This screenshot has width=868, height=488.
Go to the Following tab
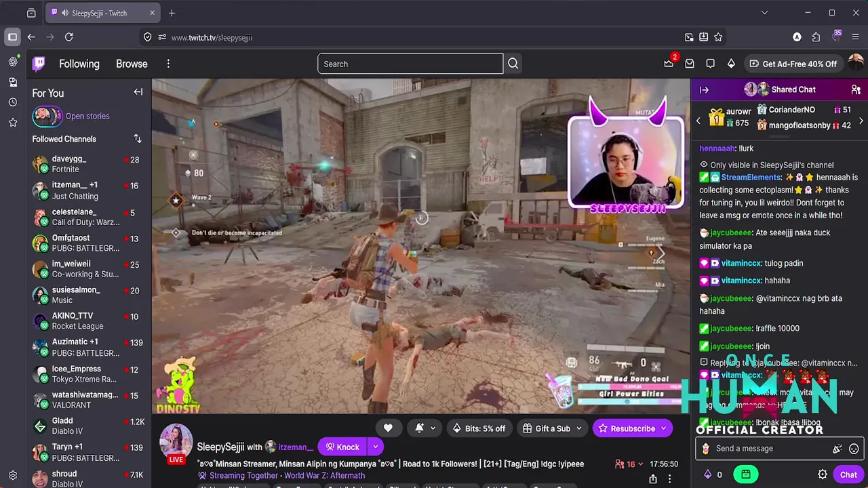click(x=79, y=64)
